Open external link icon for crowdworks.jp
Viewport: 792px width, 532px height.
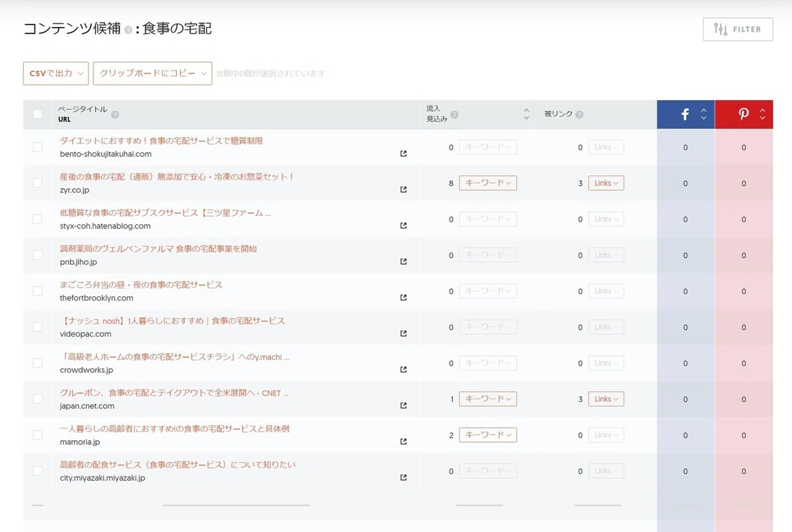point(403,370)
